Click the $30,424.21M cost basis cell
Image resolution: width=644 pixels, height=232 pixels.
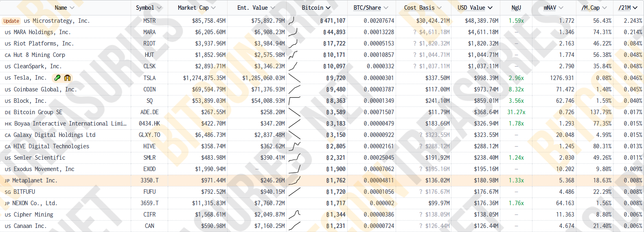(433, 21)
